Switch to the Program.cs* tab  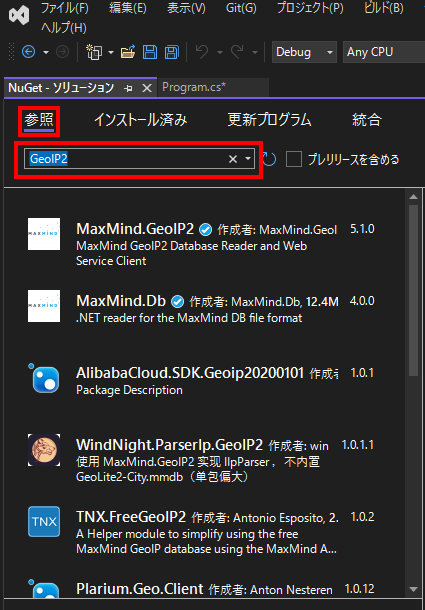[194, 87]
